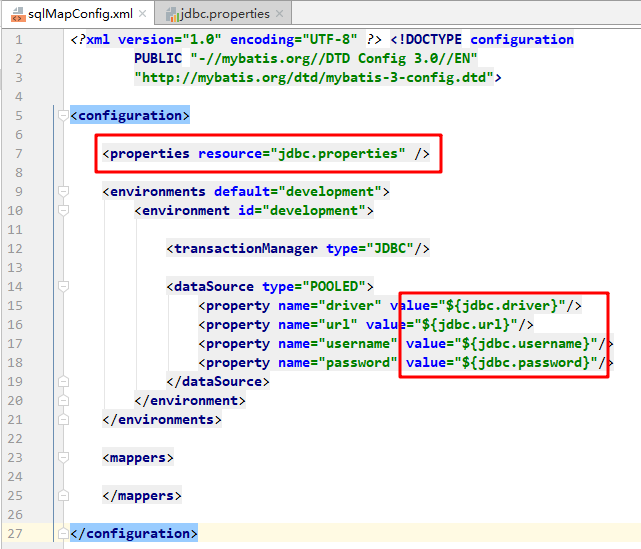Collapse the environment fold on line 10

pyautogui.click(x=63, y=211)
